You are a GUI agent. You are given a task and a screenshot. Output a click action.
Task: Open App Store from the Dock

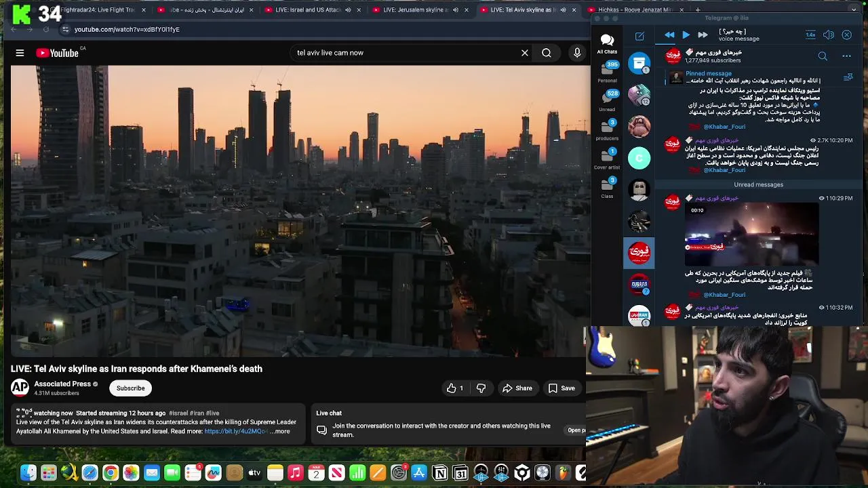click(x=419, y=473)
